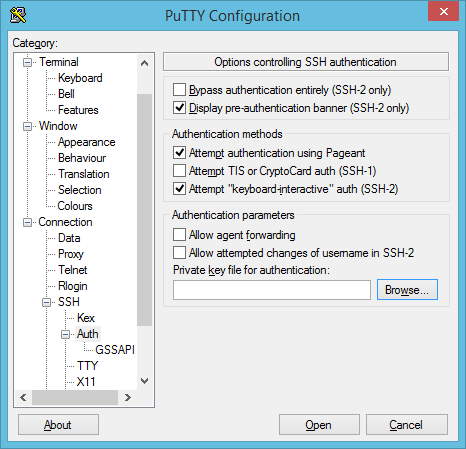
Task: Enable Attempt TIS or CryptoCard auth
Action: (179, 171)
